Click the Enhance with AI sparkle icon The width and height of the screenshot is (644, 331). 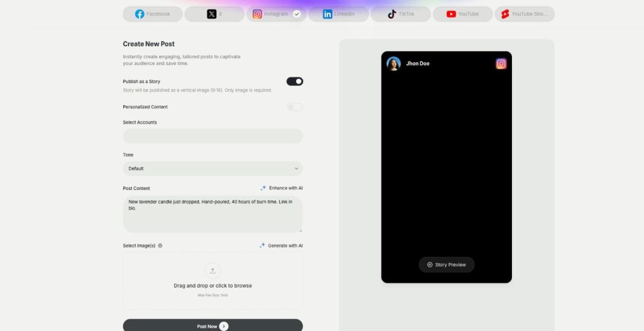click(264, 188)
